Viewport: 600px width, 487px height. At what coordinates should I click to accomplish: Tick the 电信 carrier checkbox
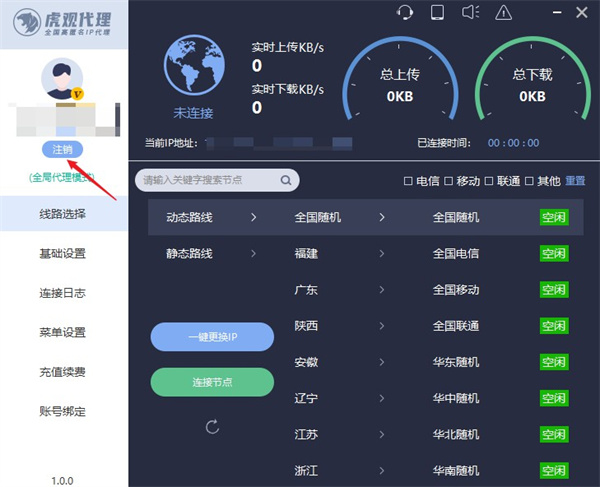408,181
